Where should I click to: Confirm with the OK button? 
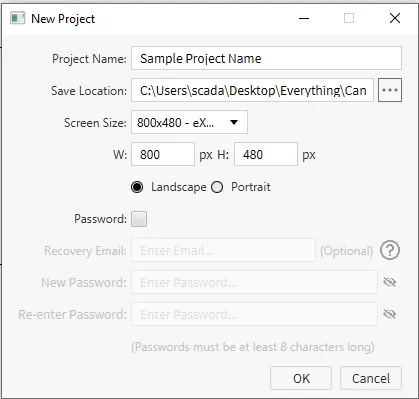[x=301, y=378]
